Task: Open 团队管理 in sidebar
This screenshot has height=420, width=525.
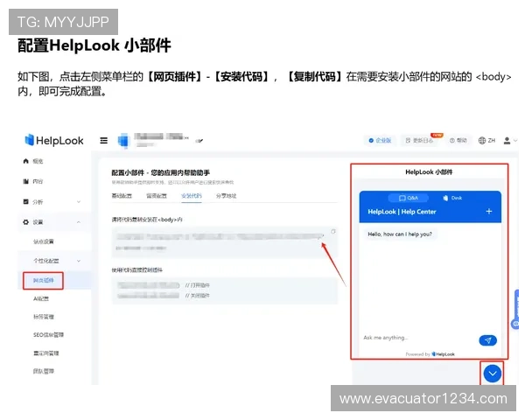Action: tap(44, 371)
